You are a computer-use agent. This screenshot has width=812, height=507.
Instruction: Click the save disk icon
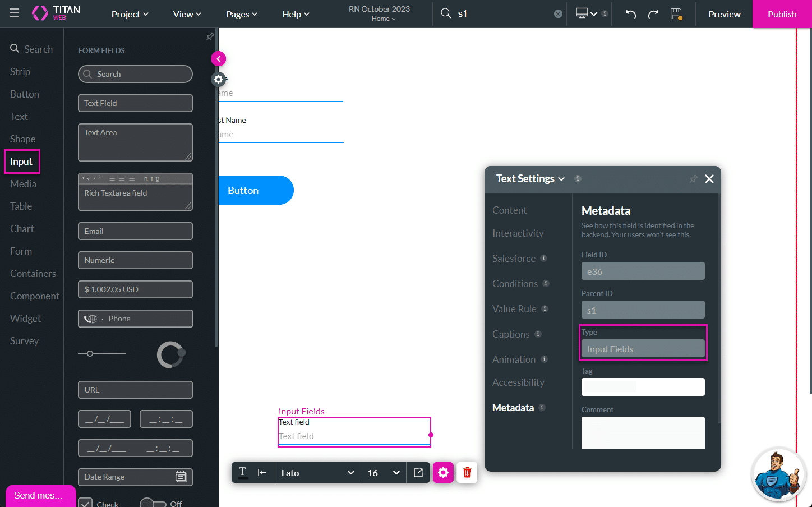click(676, 14)
